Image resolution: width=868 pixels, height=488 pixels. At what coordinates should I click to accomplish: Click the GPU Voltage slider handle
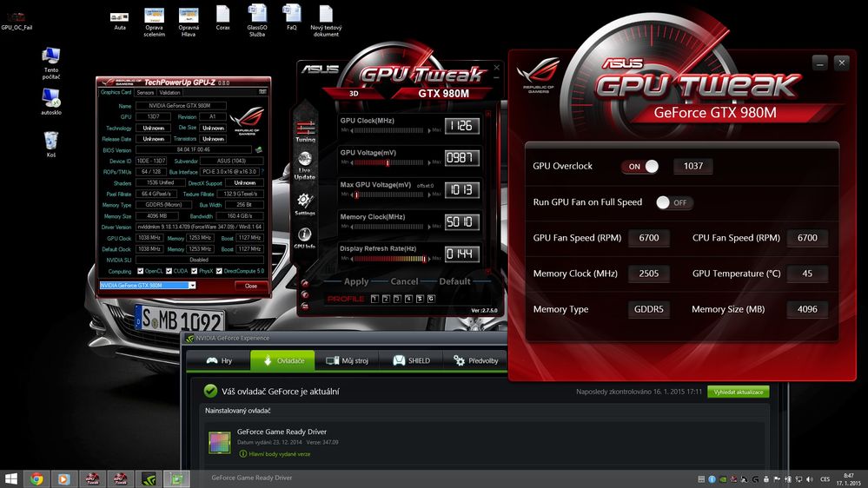pos(388,162)
